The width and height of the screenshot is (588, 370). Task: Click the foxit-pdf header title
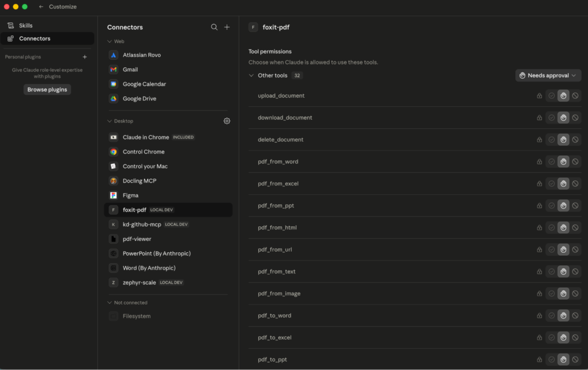(x=276, y=27)
